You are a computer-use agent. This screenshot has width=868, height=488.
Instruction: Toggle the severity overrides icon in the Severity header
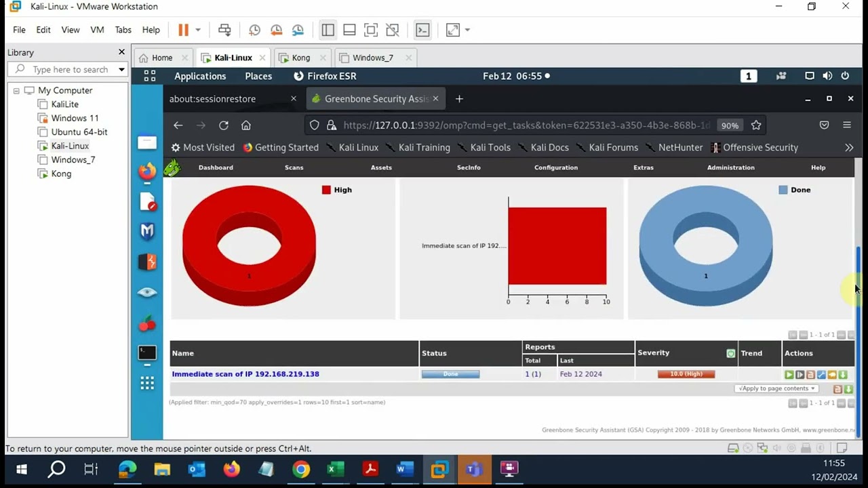coord(730,353)
